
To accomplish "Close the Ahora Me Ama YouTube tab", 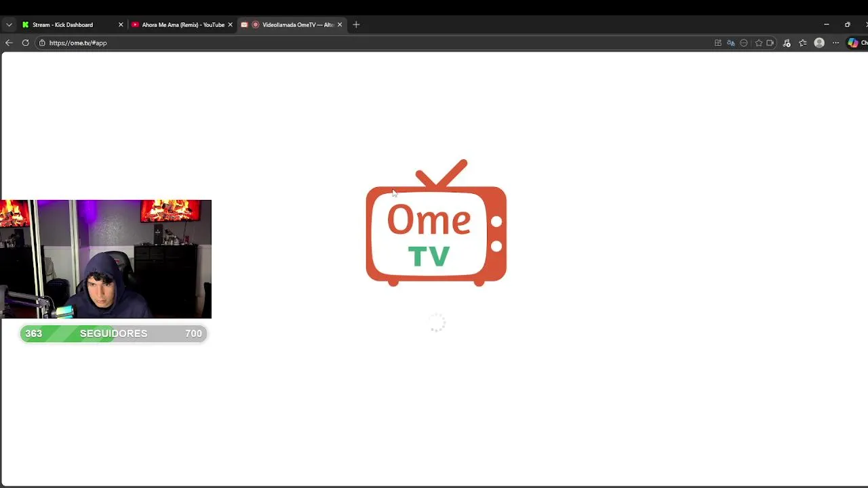I will 230,24.
